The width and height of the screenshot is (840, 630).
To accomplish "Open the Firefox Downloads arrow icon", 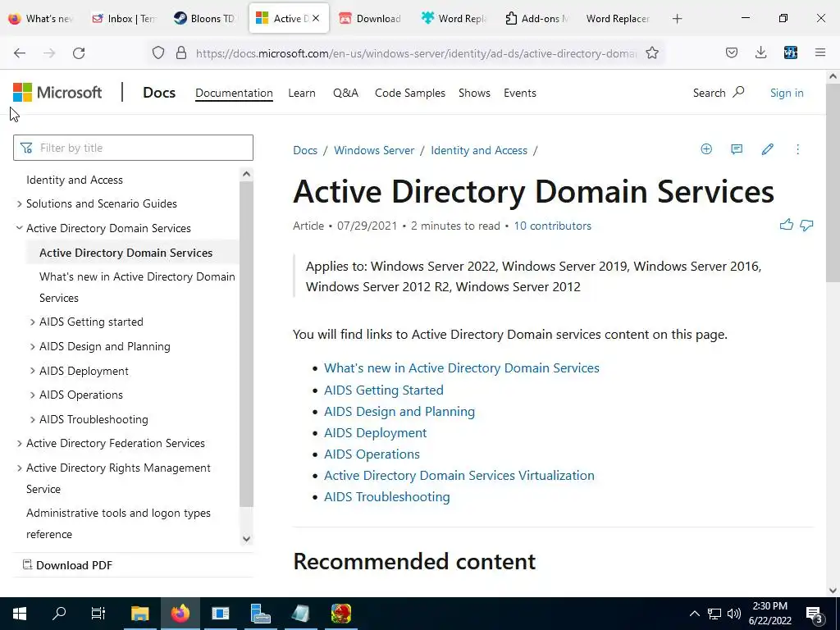I will (x=761, y=53).
